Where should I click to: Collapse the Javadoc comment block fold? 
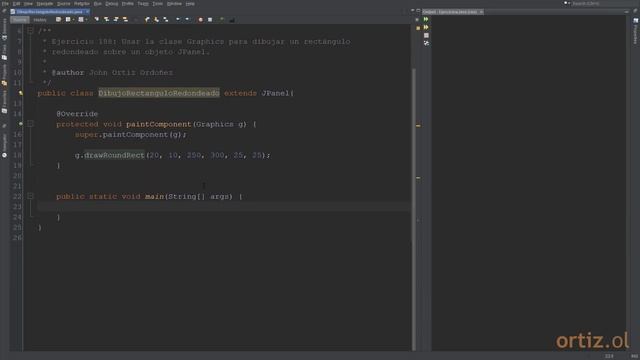tap(30, 31)
